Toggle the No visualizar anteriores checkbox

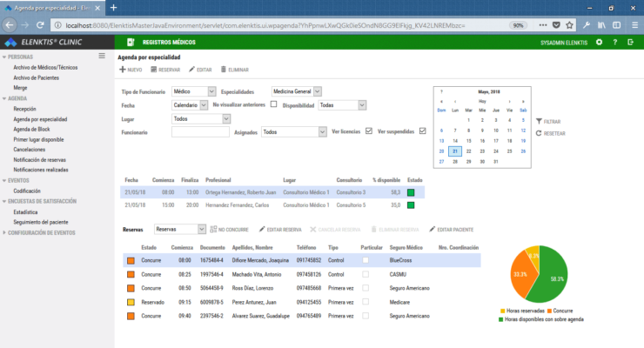click(x=274, y=104)
